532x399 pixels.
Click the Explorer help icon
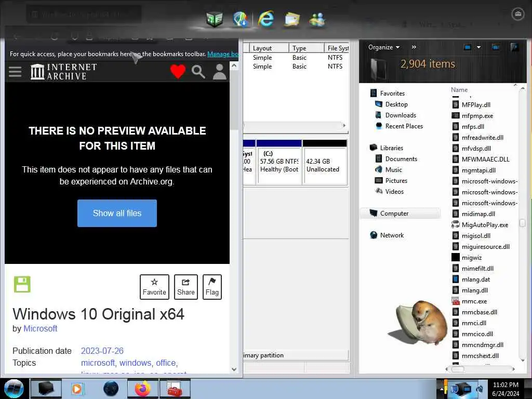point(514,47)
